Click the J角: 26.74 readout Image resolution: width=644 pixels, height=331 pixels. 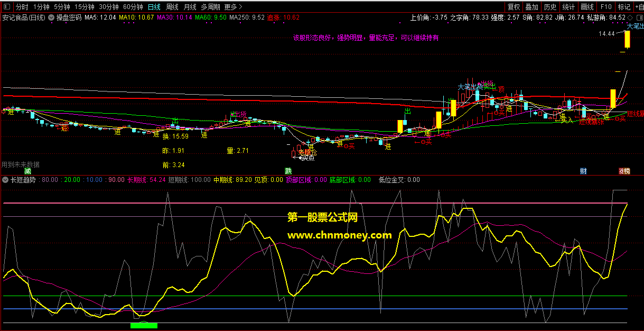570,17
